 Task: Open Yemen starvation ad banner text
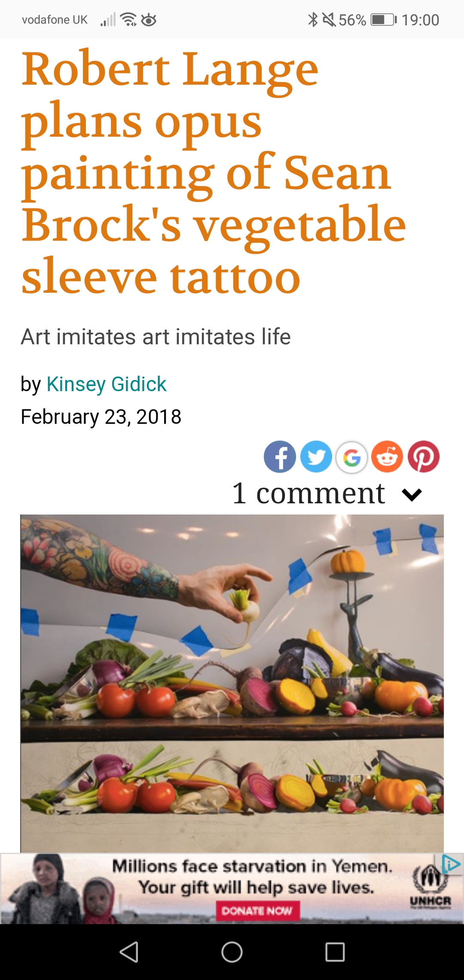coord(253,877)
